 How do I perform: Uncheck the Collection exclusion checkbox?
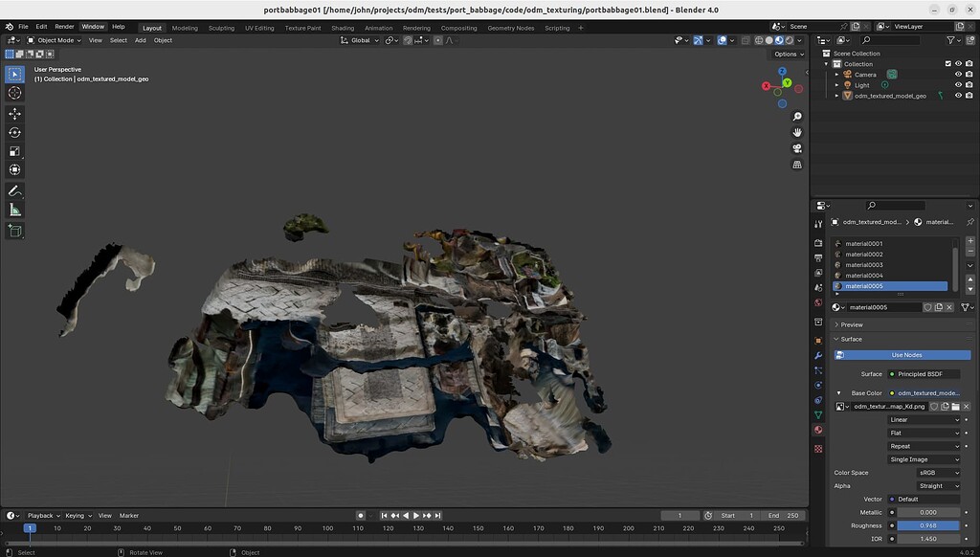(948, 64)
